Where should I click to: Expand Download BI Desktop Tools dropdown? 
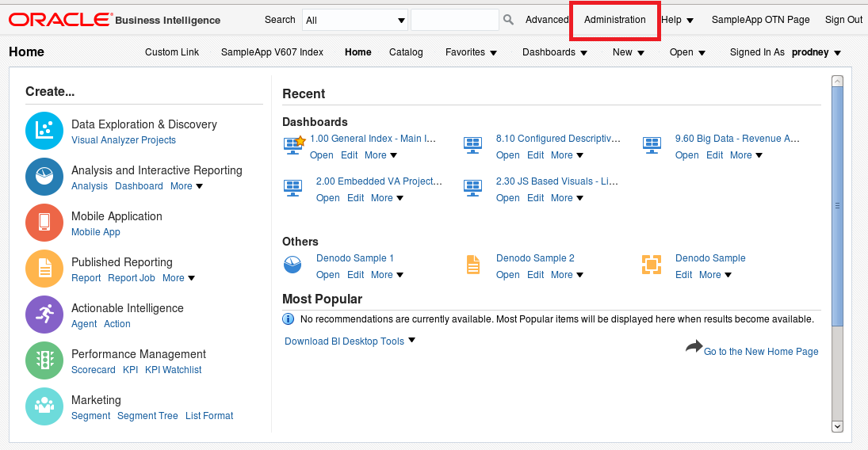pos(350,341)
